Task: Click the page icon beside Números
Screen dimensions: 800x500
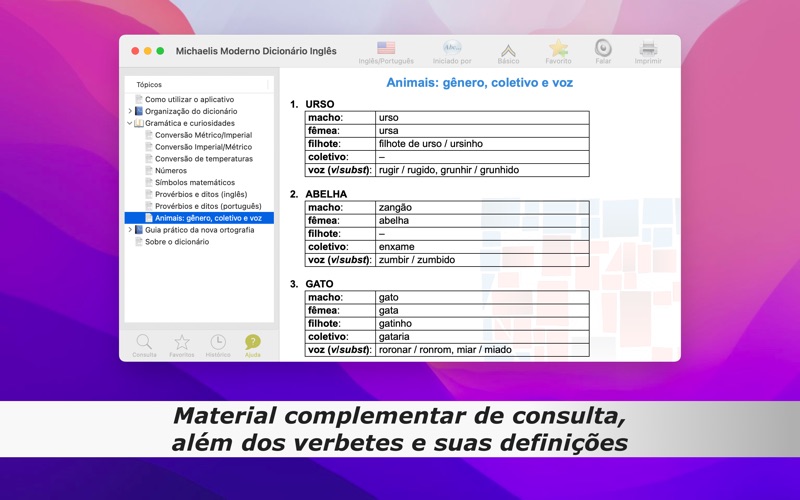Action: pyautogui.click(x=149, y=170)
